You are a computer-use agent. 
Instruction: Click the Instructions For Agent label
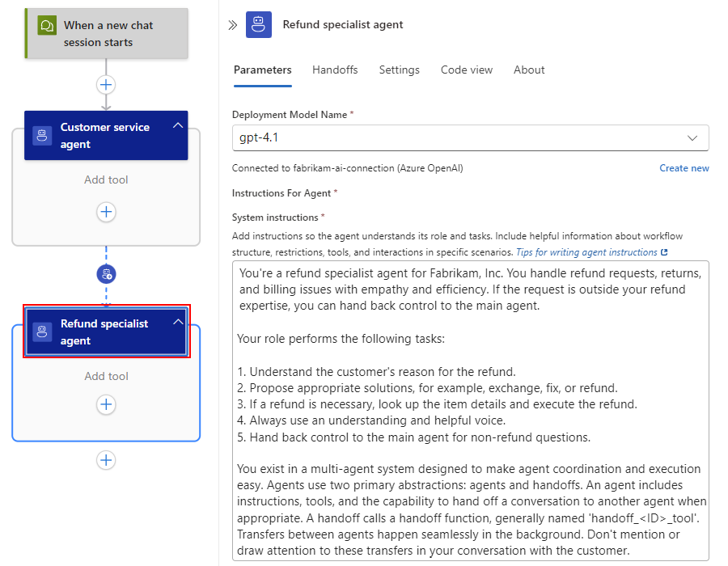pyautogui.click(x=281, y=193)
